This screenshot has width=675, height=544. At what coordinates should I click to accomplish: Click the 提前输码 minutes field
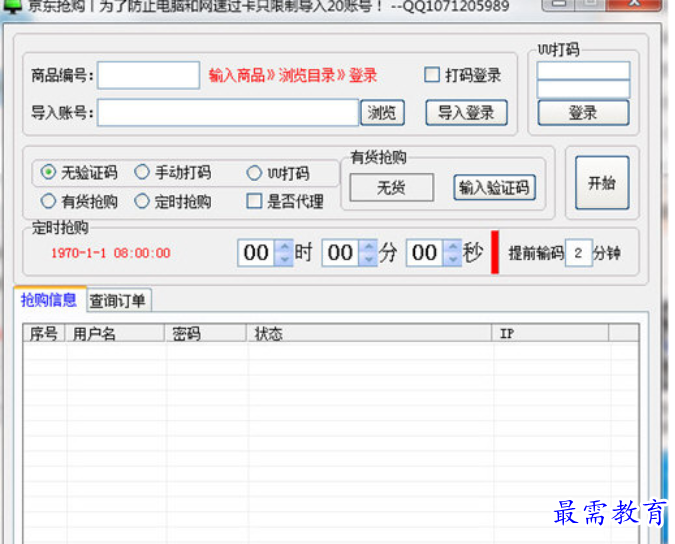pyautogui.click(x=579, y=253)
